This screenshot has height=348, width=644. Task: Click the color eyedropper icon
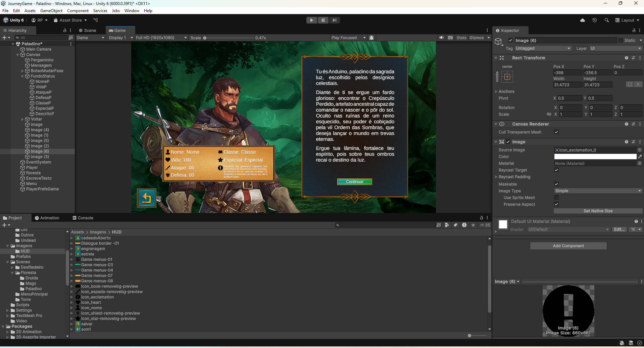tap(640, 157)
